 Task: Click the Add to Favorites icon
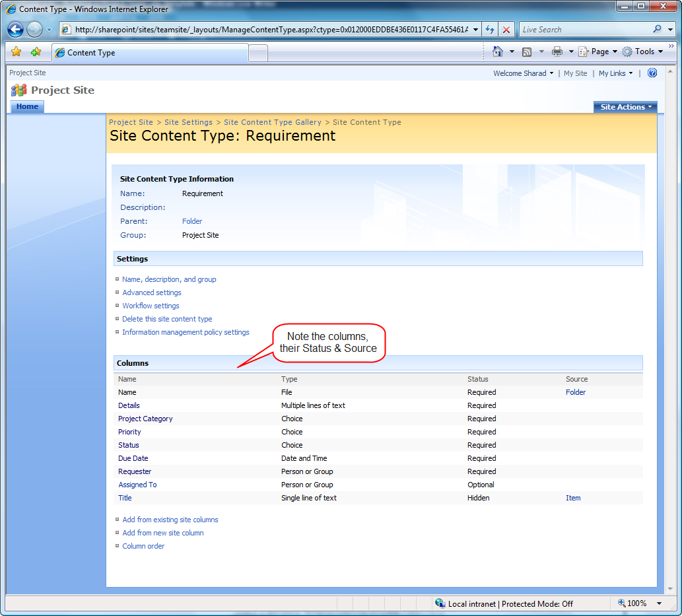click(x=36, y=51)
